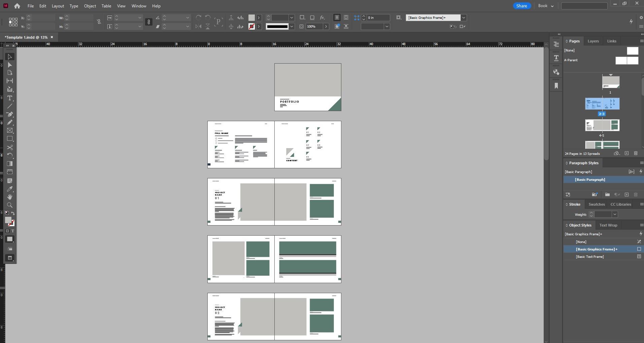This screenshot has height=343, width=644.
Task: Click the fill color swatch in control bar
Action: (x=251, y=18)
